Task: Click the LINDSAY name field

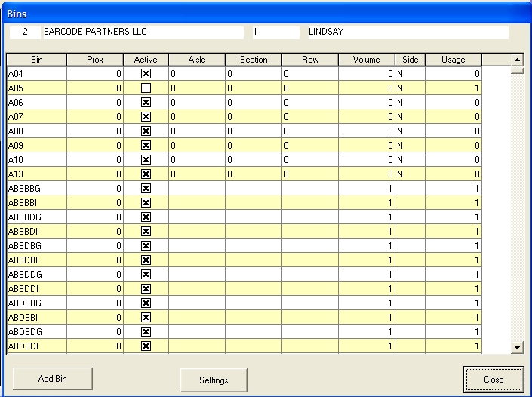Action: [406, 32]
